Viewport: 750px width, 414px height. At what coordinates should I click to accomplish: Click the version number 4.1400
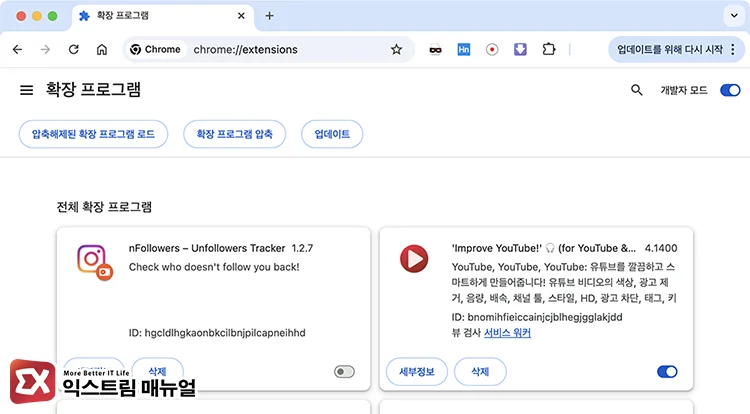pos(661,248)
